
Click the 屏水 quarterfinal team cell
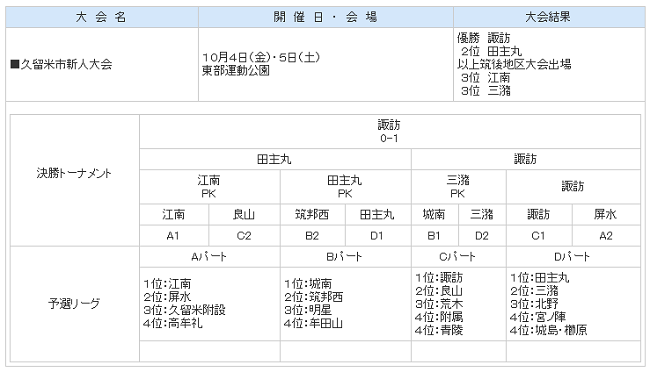pyautogui.click(x=606, y=214)
